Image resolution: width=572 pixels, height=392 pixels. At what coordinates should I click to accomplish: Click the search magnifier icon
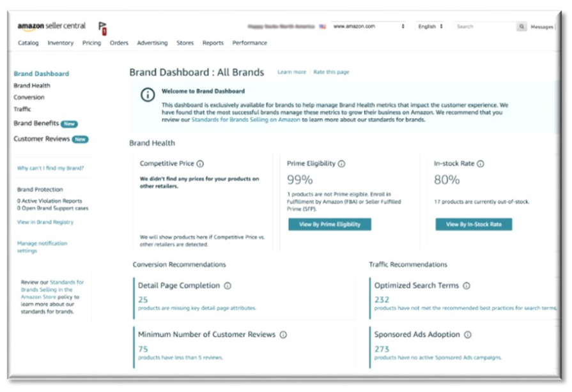(x=522, y=26)
